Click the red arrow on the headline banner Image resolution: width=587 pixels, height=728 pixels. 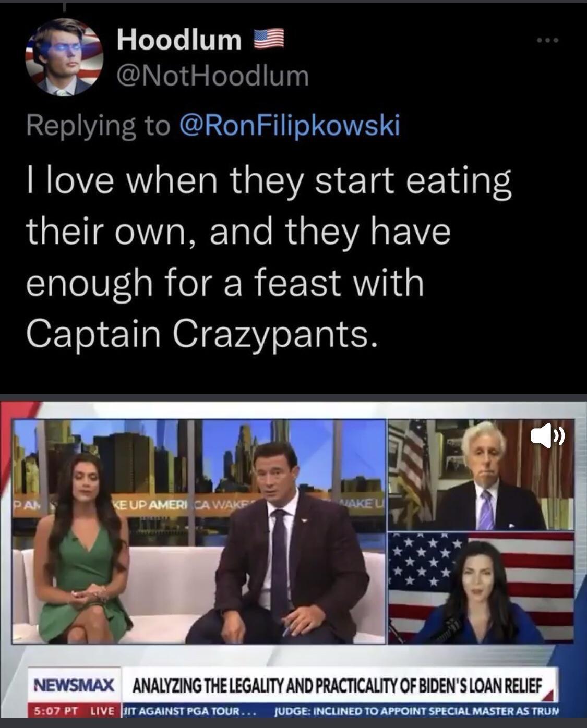(547, 694)
